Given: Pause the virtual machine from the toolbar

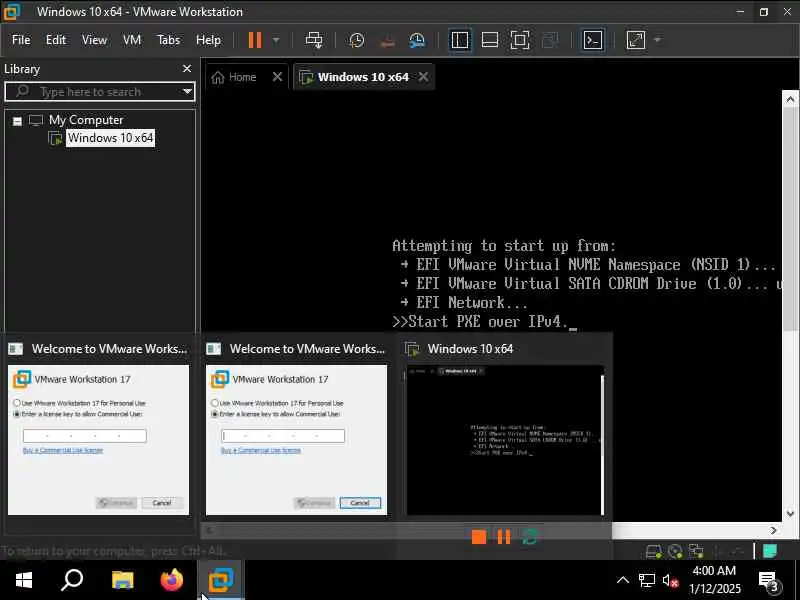Looking at the screenshot, I should tap(255, 40).
